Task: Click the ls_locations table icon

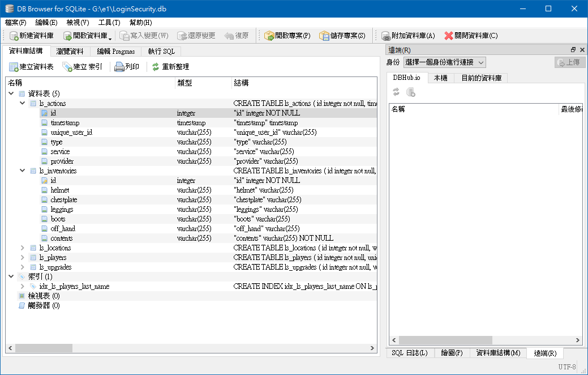Action: (x=33, y=248)
